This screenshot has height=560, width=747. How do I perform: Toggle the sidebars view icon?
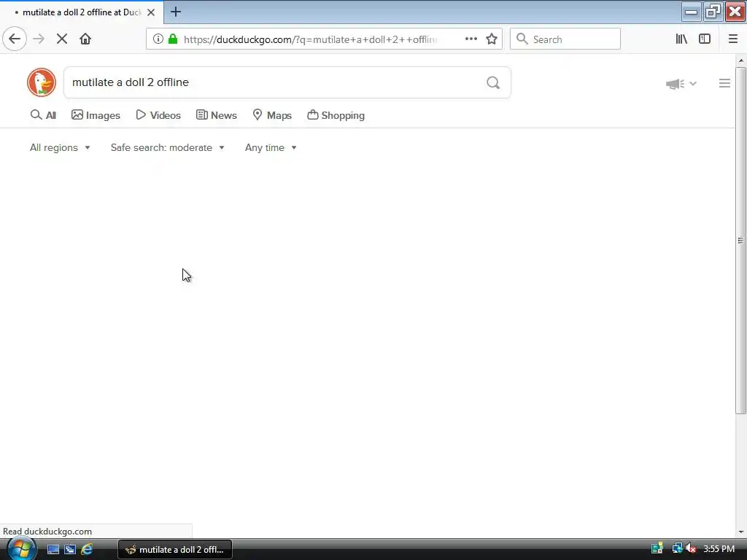[x=705, y=39]
